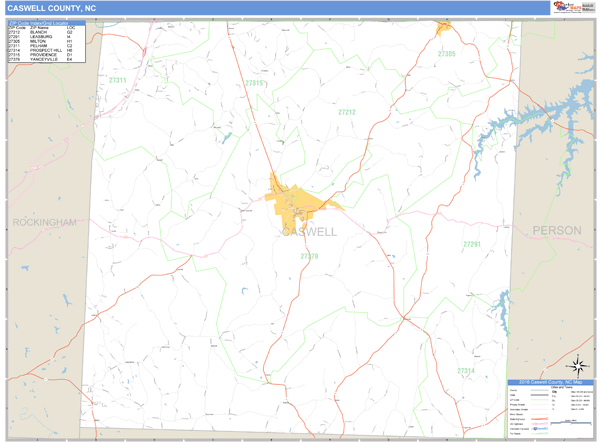The image size is (600, 442).
Task: Select ZIP code label 27379
Action: (x=309, y=256)
